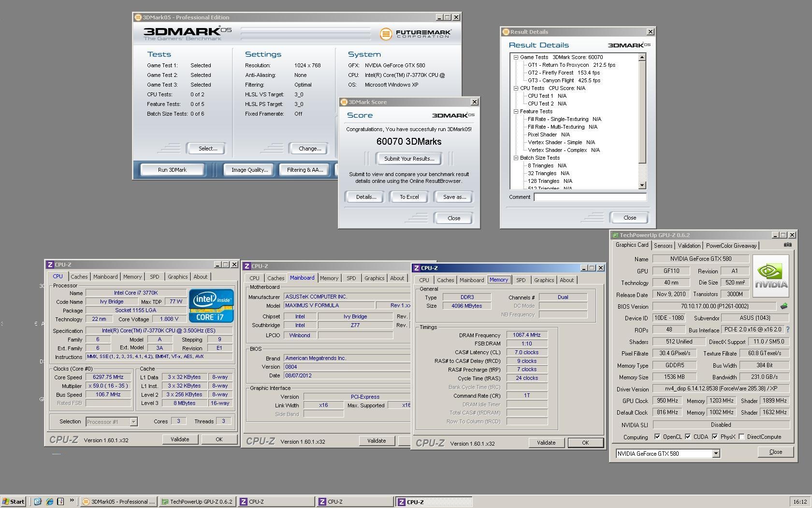
Task: Click the Save as... button
Action: pos(454,197)
